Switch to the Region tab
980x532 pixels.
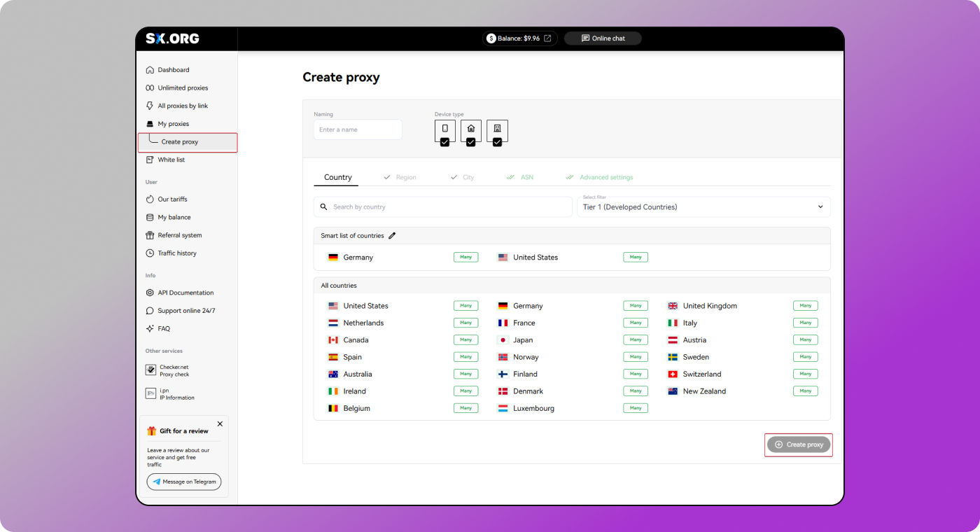click(406, 177)
